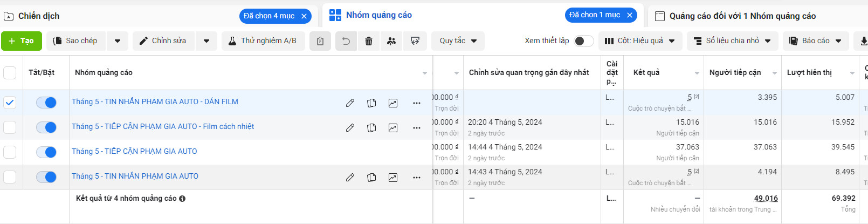Screen dimensions: 868x224
Task: Click the preview share icon next to audience
Action: pos(415,41)
